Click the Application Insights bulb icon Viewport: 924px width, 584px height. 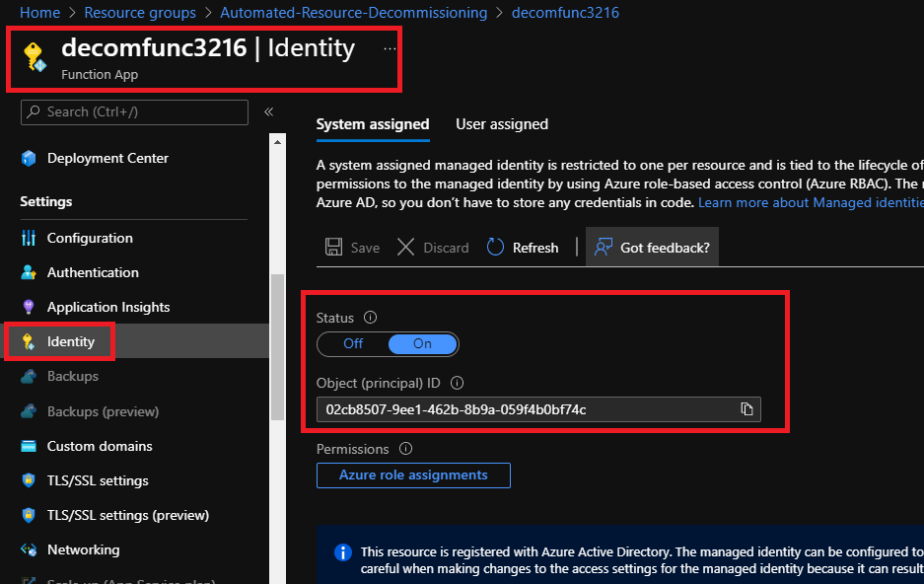click(x=29, y=307)
